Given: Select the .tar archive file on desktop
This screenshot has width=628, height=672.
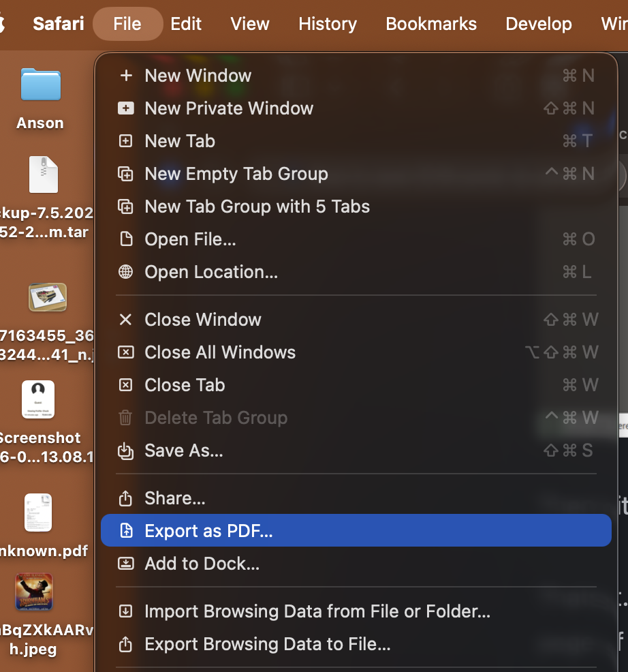Looking at the screenshot, I should (x=44, y=174).
